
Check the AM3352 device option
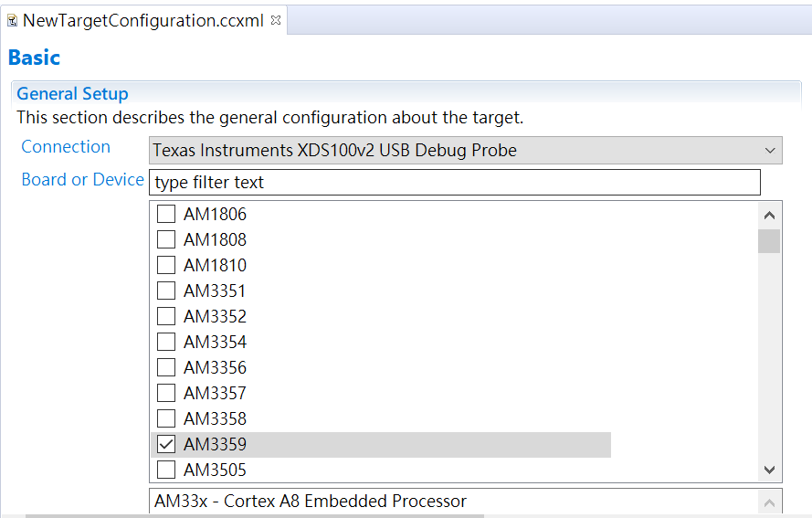[x=166, y=317]
